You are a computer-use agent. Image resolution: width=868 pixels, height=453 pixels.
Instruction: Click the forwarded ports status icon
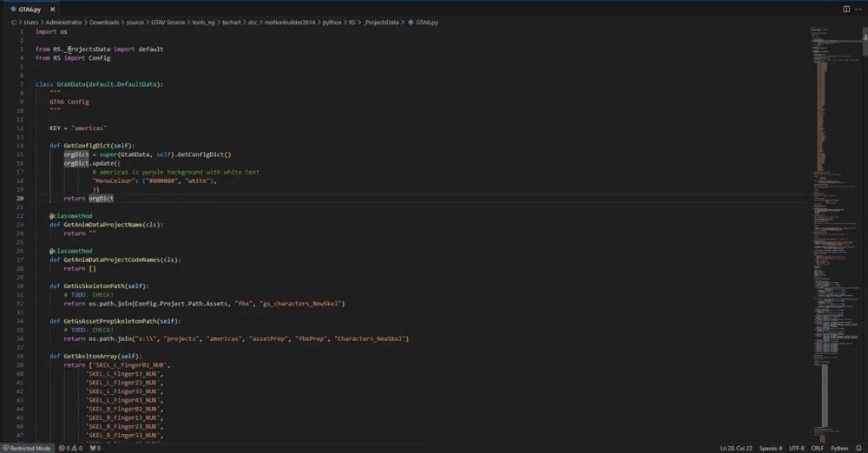95,448
